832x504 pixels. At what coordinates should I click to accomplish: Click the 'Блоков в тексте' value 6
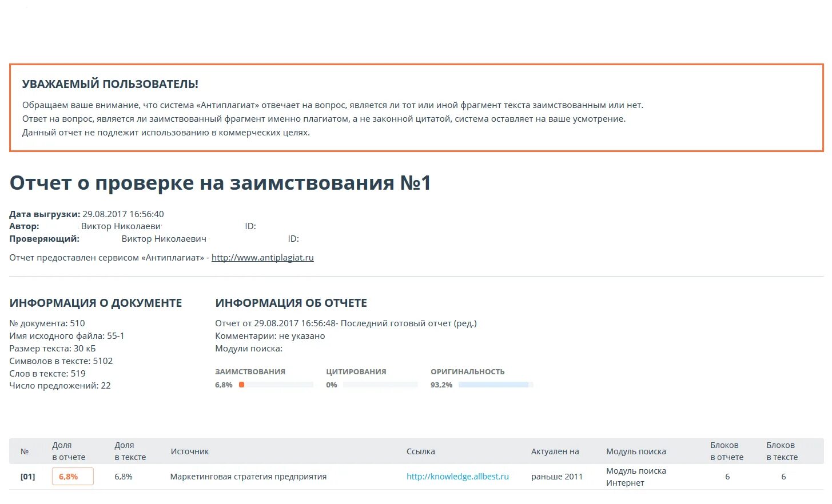click(x=783, y=477)
